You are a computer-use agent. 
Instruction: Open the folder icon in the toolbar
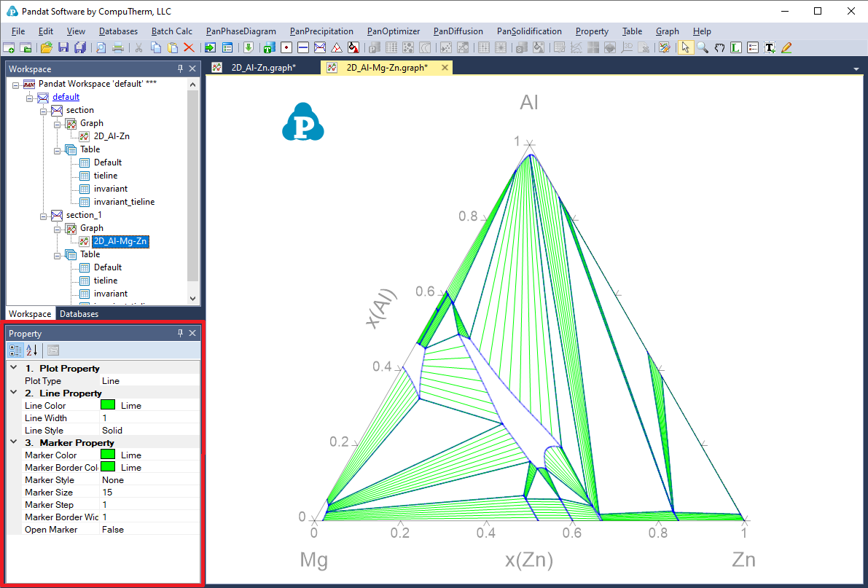coord(47,48)
